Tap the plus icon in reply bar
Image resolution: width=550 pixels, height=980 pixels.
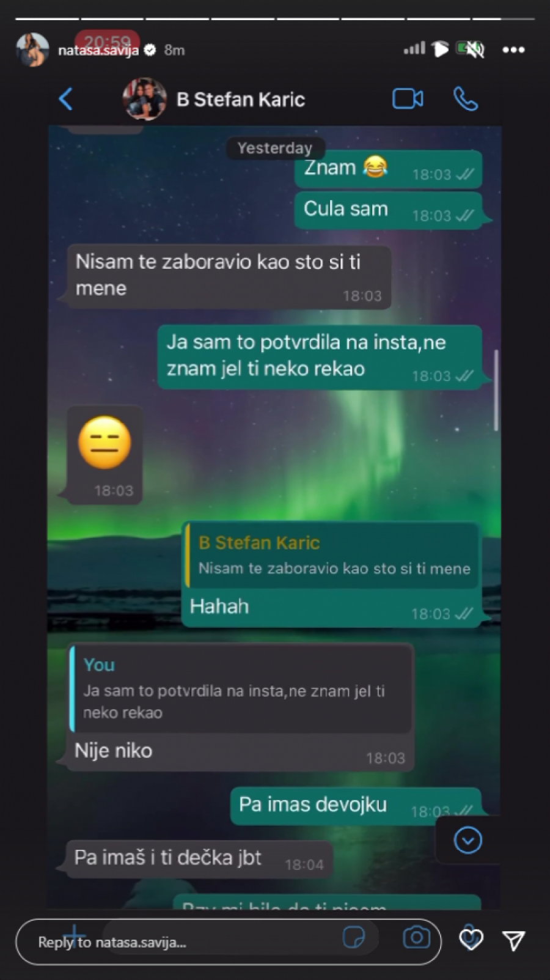click(75, 936)
